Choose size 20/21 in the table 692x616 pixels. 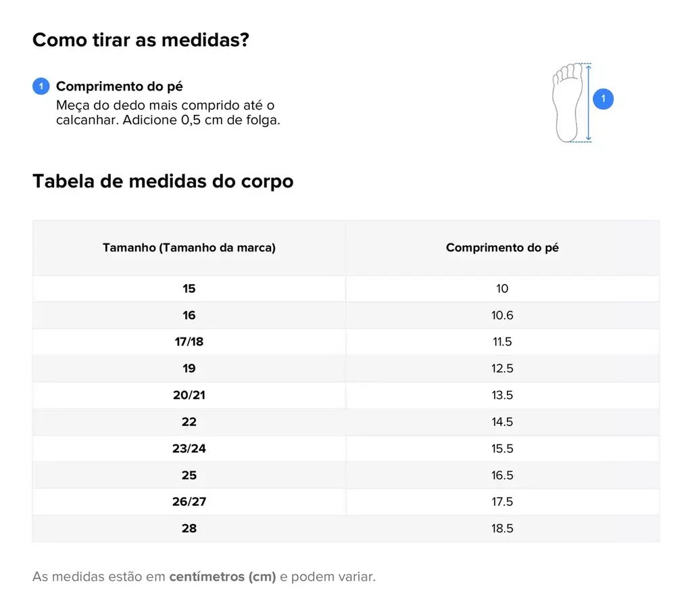tap(189, 395)
